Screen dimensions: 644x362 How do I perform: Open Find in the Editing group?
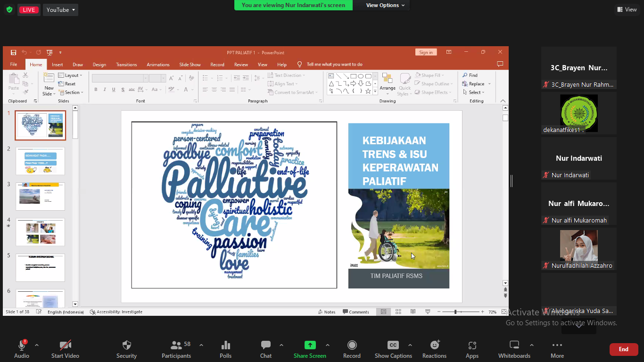click(x=470, y=75)
